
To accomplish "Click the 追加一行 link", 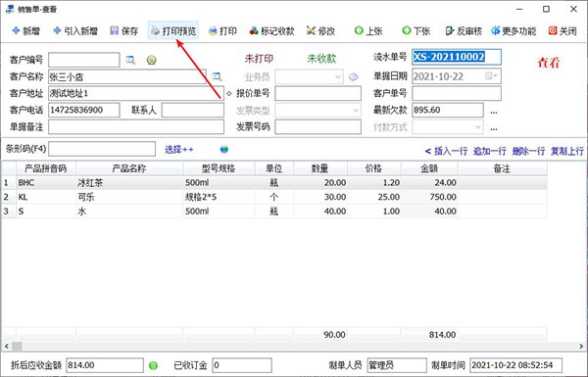I will (x=489, y=151).
